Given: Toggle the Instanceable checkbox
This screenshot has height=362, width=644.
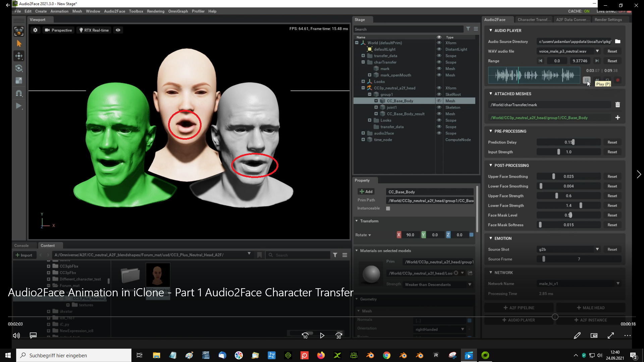Looking at the screenshot, I should click(388, 208).
